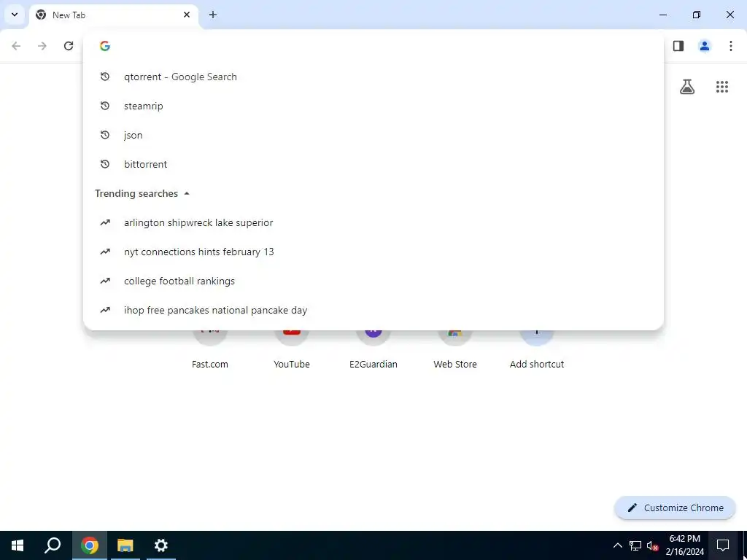747x560 pixels.
Task: Open the Chrome side panel icon
Action: [678, 46]
